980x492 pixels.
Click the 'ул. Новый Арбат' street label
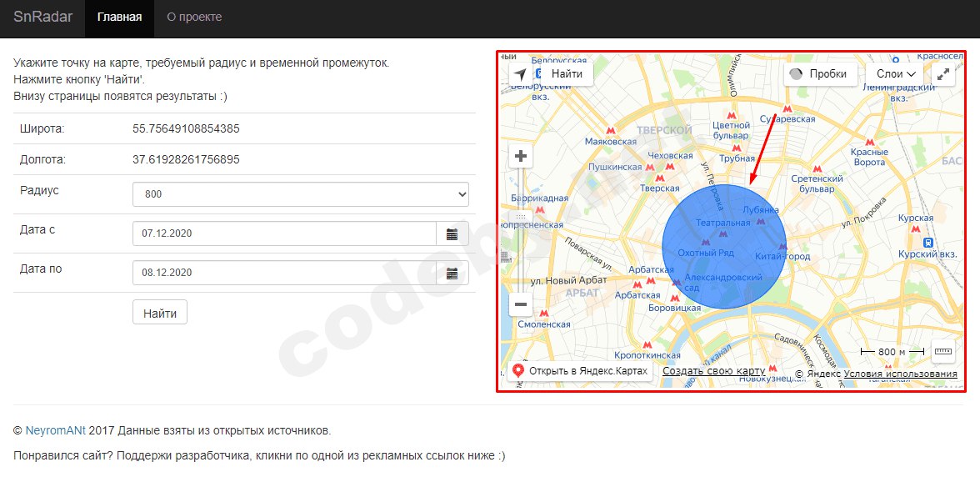[x=568, y=281]
